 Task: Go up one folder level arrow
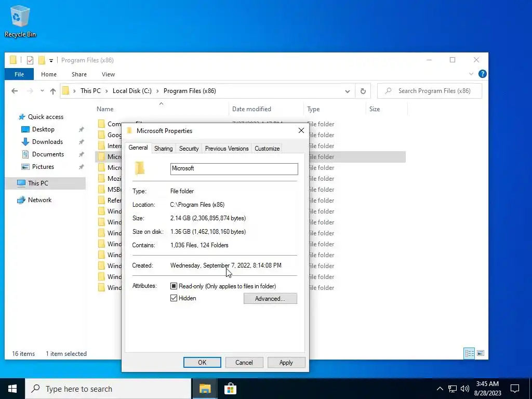pos(53,91)
